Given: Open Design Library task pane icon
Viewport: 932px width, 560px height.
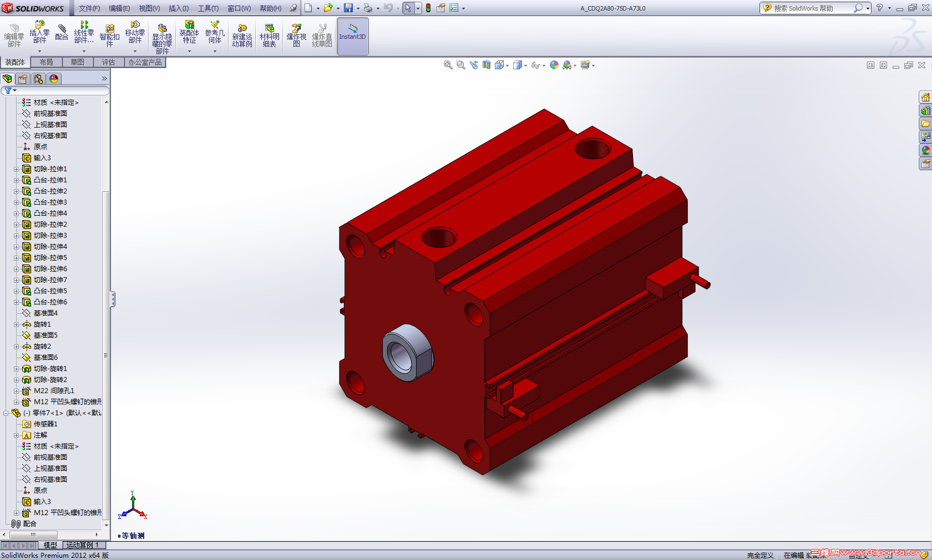Looking at the screenshot, I should tap(925, 110).
